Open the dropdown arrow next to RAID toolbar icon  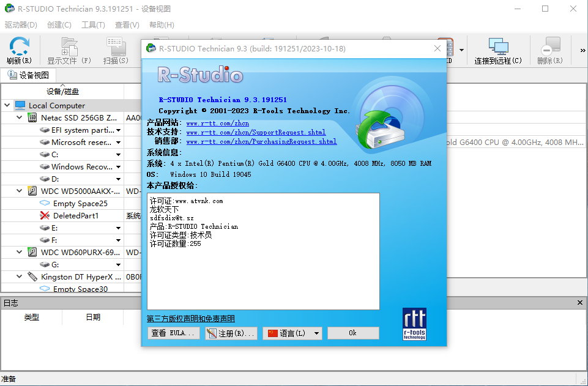pyautogui.click(x=461, y=50)
